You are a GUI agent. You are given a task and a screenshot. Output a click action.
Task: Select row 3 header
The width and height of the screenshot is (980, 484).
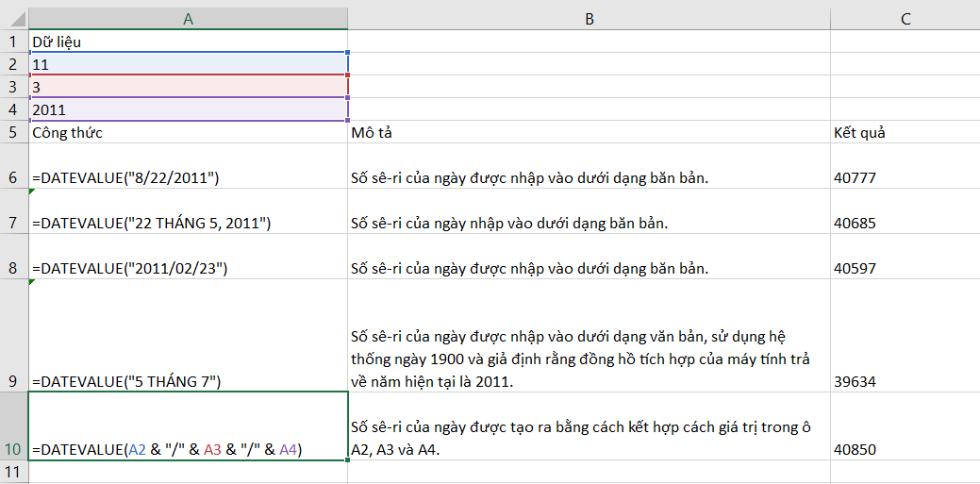coord(14,87)
